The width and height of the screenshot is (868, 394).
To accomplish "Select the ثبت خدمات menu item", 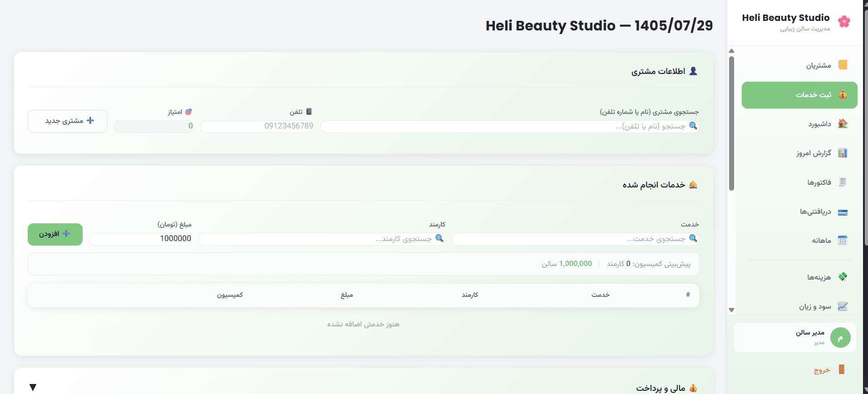I will point(799,95).
